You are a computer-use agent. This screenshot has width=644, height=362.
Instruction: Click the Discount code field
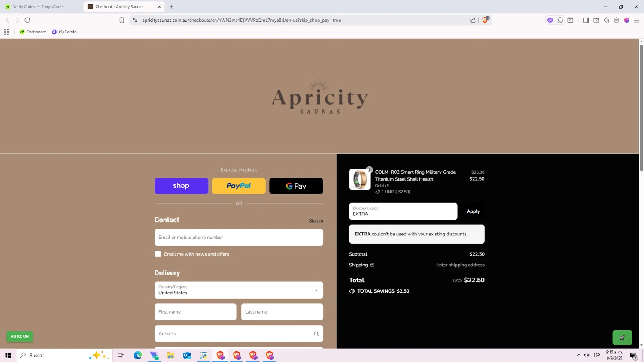pyautogui.click(x=403, y=211)
